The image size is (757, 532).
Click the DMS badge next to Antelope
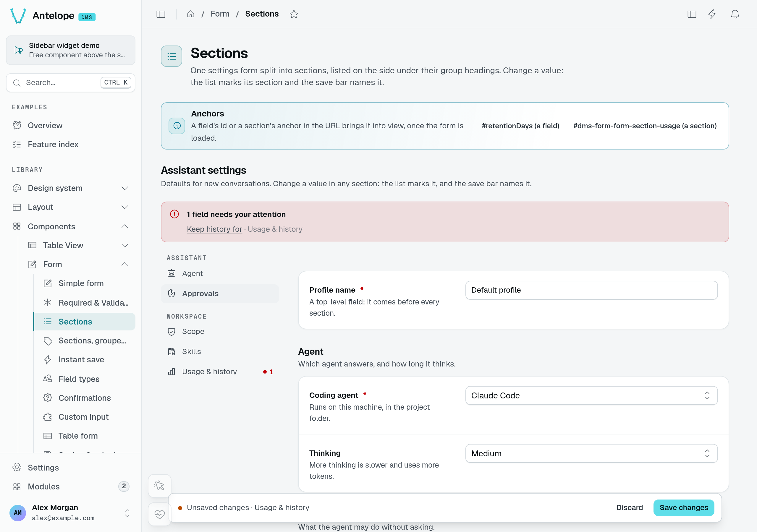[x=87, y=17]
